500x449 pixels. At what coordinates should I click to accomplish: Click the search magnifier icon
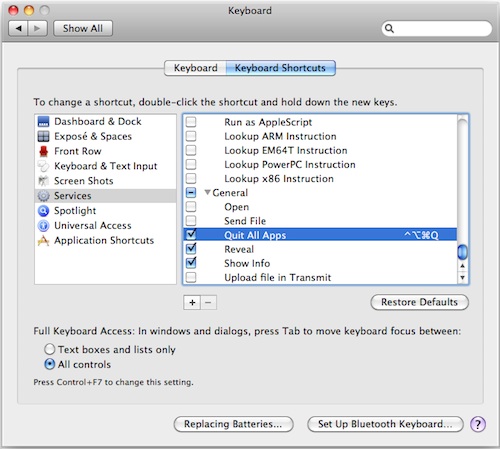(389, 29)
